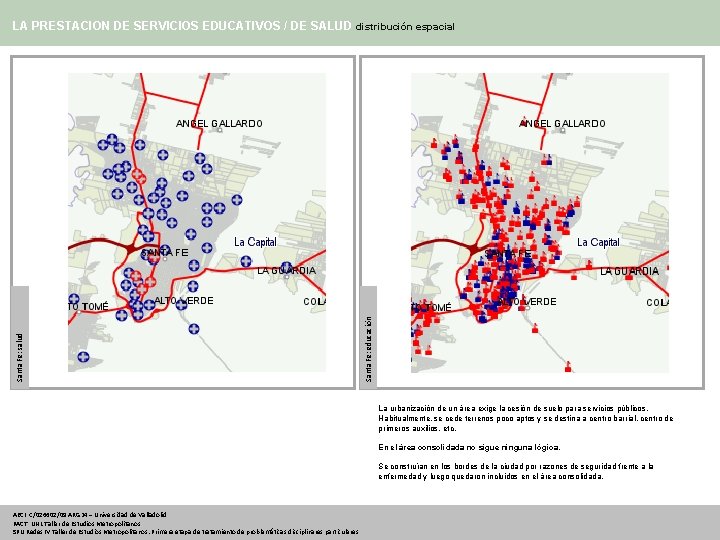The height and width of the screenshot is (540, 720).
Task: Select the southernmost school marker on educación map
Action: click(x=568, y=366)
